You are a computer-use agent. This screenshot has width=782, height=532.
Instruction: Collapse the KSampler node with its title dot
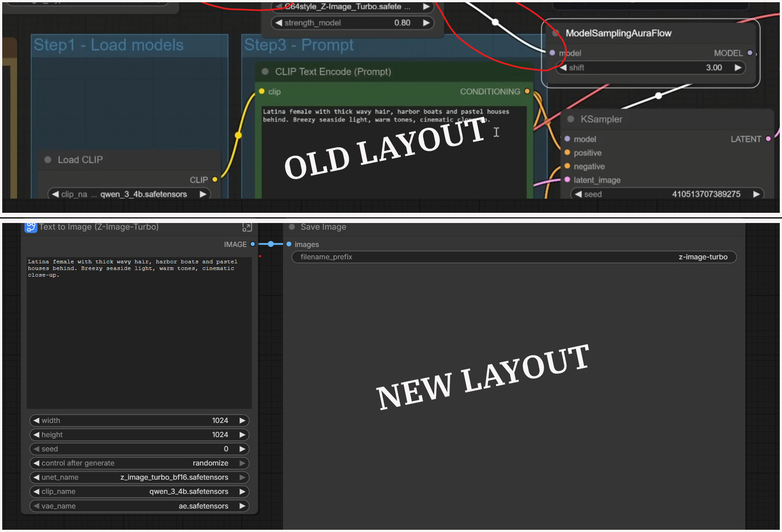tap(571, 119)
